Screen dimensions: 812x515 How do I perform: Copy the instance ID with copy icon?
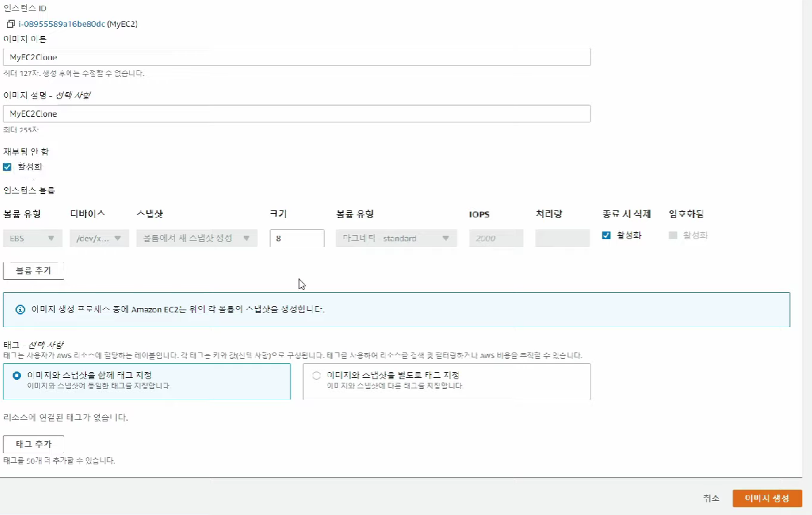pyautogui.click(x=11, y=24)
